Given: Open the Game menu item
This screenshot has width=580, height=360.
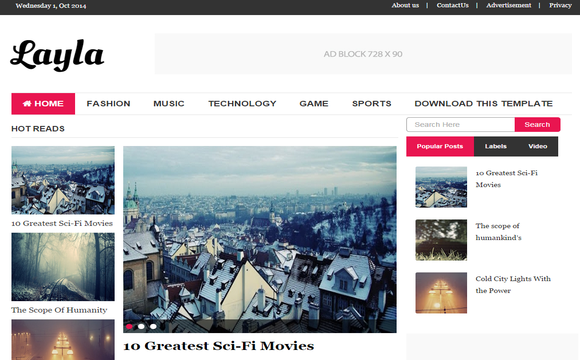Looking at the screenshot, I should (x=314, y=104).
